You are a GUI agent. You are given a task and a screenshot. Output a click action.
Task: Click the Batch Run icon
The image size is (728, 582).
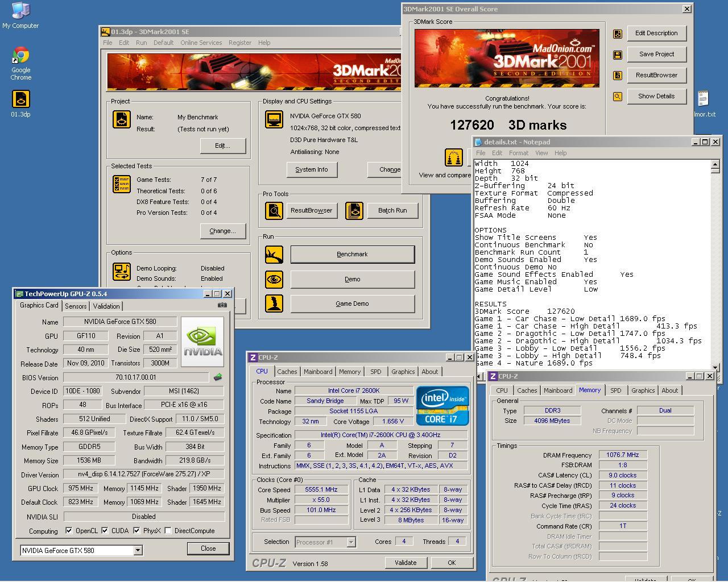click(354, 210)
